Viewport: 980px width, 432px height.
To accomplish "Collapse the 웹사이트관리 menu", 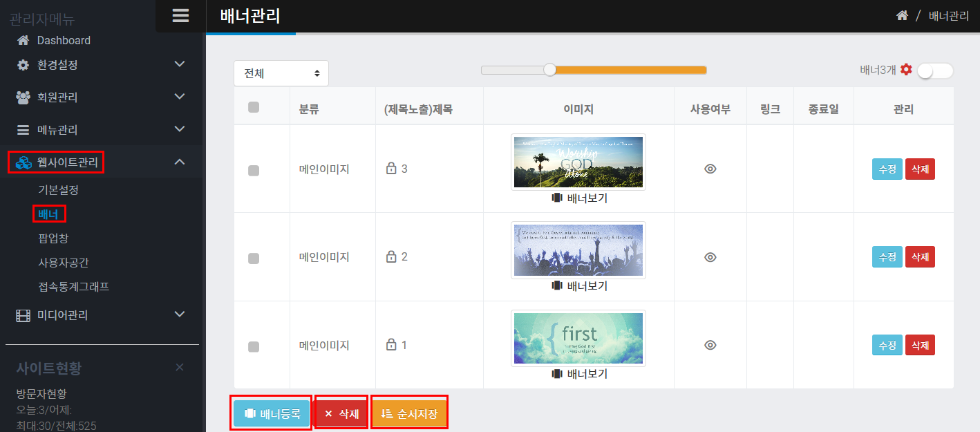I will pos(180,162).
